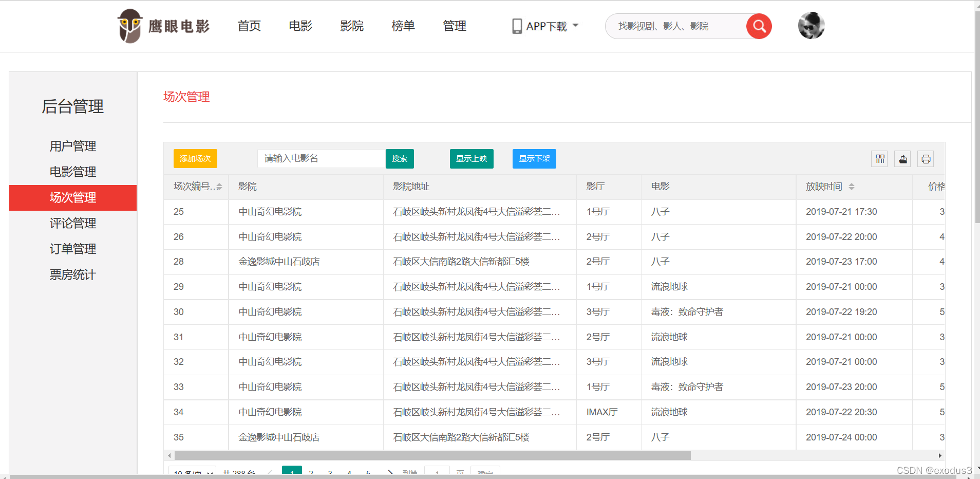Click the phone icon beside APP下载
This screenshot has height=479, width=980.
click(x=517, y=26)
